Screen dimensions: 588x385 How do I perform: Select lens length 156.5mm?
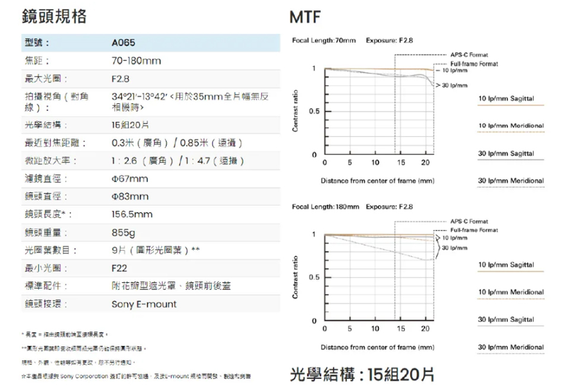click(132, 214)
